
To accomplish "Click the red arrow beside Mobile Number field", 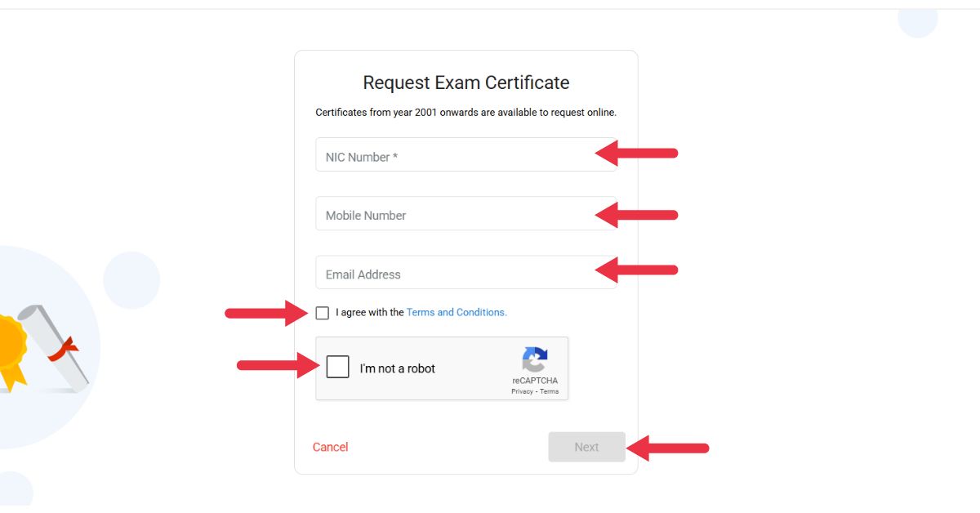I will [636, 215].
